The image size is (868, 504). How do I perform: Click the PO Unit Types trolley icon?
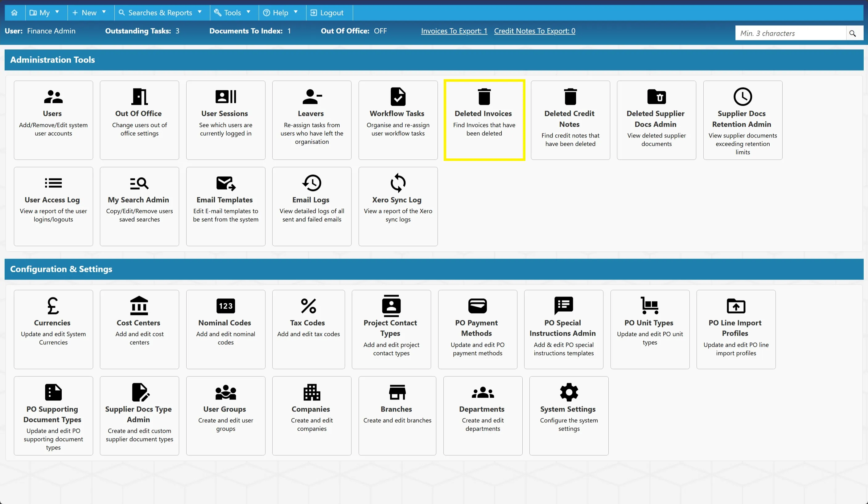tap(650, 306)
